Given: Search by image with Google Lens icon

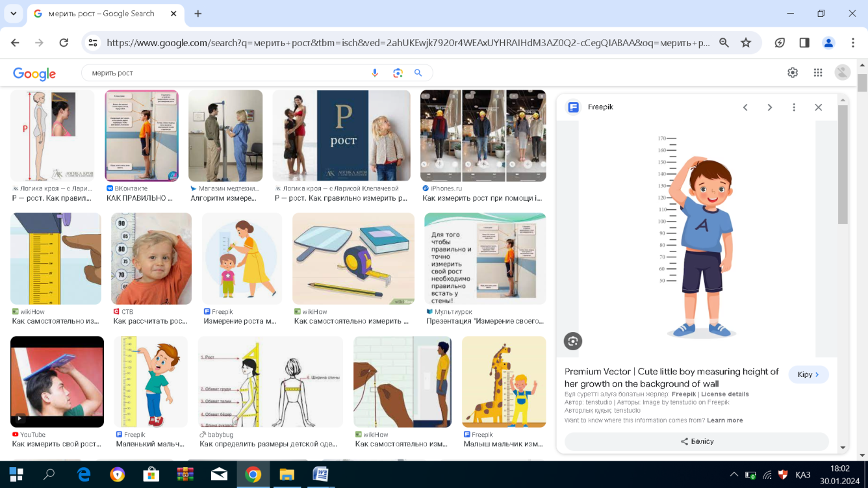Looking at the screenshot, I should (x=398, y=73).
